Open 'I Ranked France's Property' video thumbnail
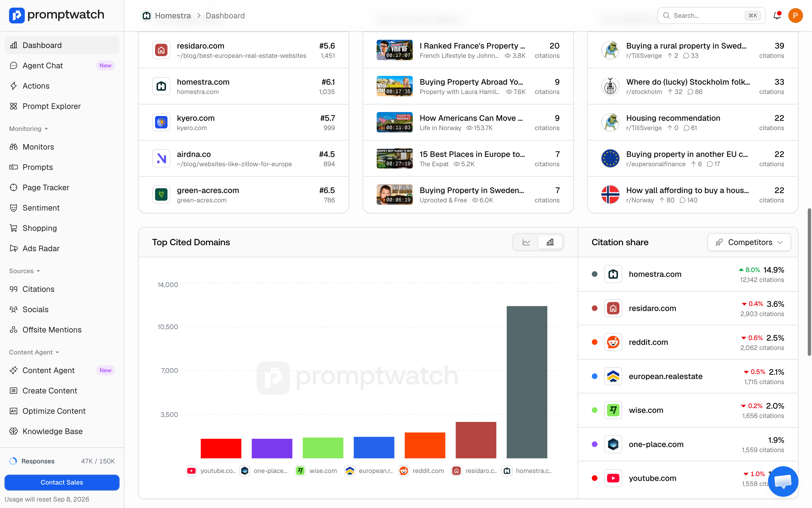The width and height of the screenshot is (812, 508). click(x=395, y=50)
